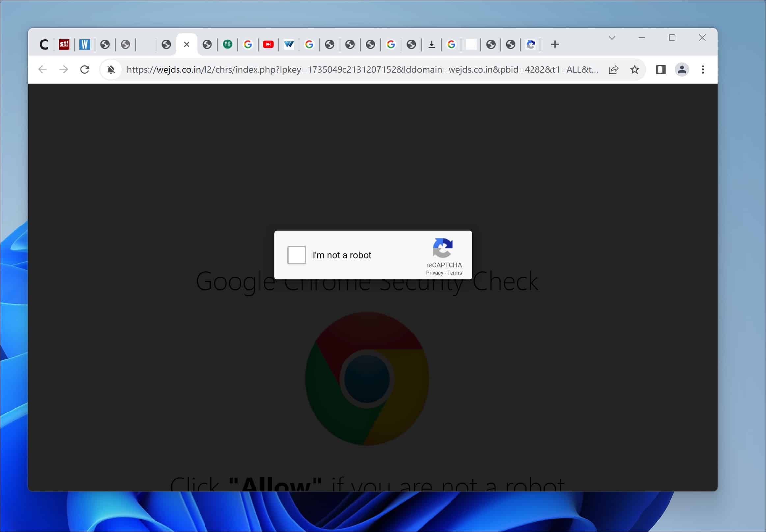Select globe tab left of download tab

tap(411, 44)
